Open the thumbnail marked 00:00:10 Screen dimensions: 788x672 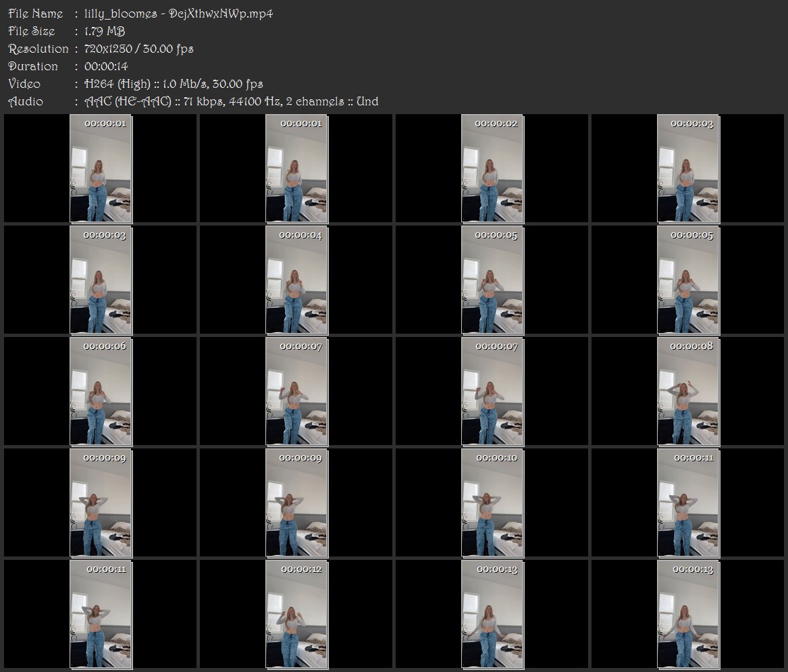pos(492,503)
